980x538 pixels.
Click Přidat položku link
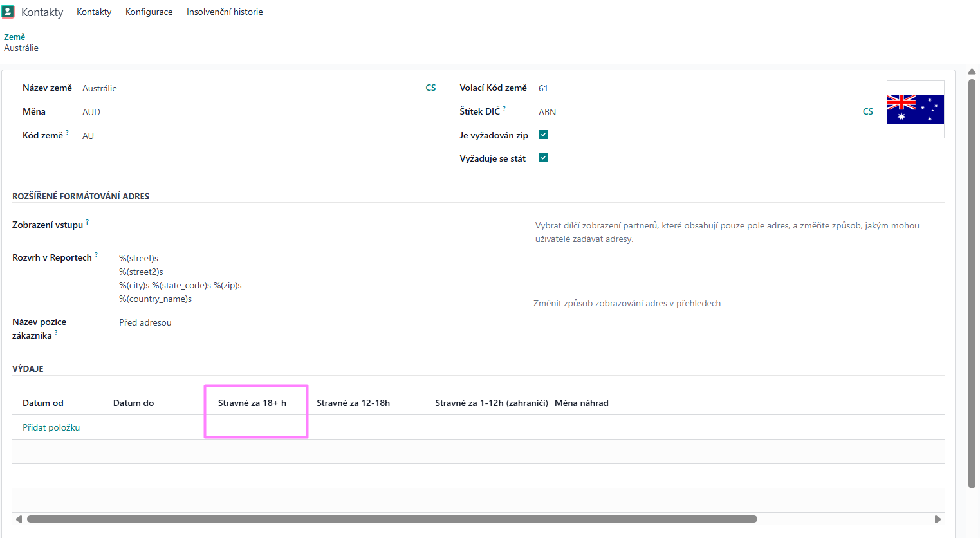click(x=51, y=427)
